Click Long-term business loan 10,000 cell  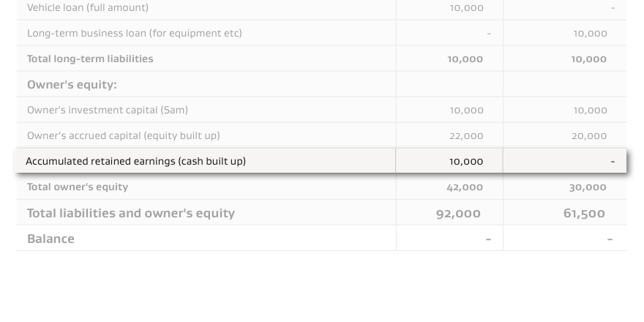click(590, 34)
